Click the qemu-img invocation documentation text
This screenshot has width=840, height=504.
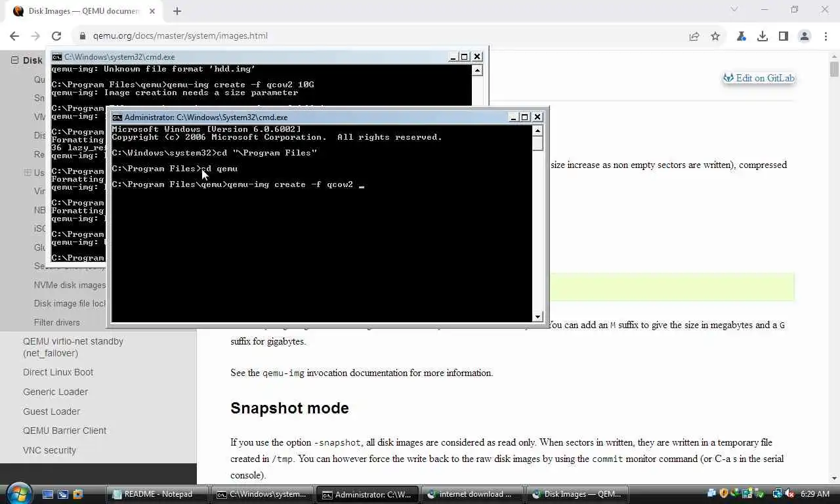[x=377, y=373]
